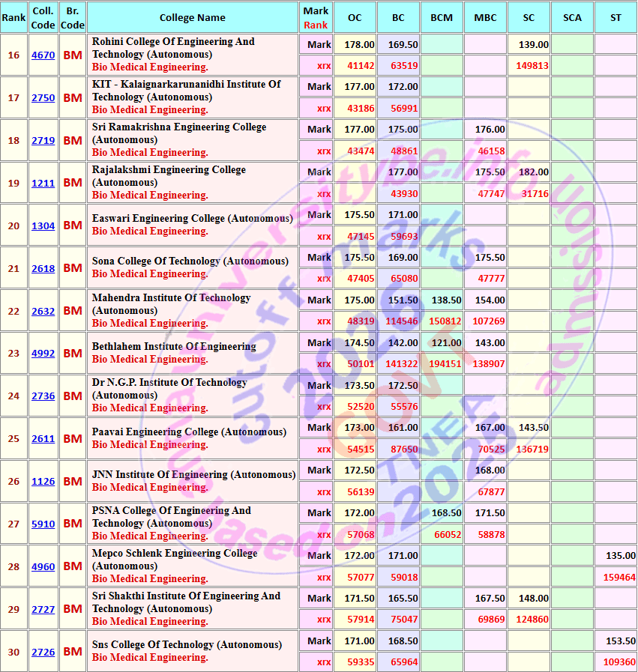Open college code link 2632

pos(43,311)
